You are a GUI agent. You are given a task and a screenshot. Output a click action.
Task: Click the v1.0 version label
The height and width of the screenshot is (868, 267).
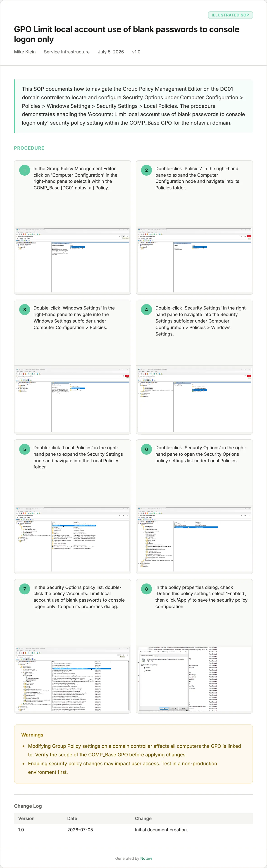[136, 52]
